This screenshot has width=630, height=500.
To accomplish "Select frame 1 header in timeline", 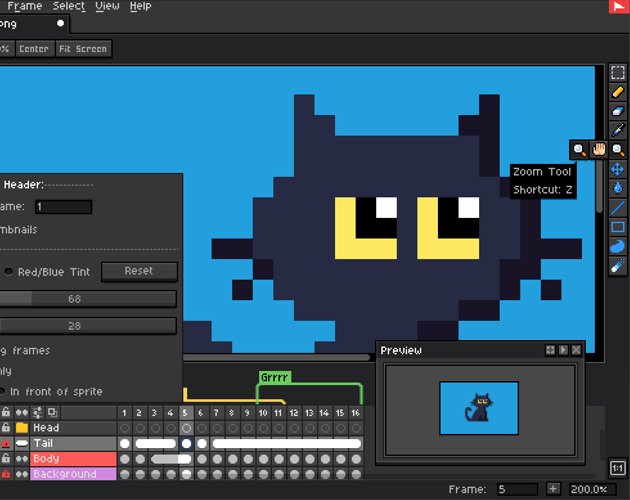I will [x=125, y=412].
